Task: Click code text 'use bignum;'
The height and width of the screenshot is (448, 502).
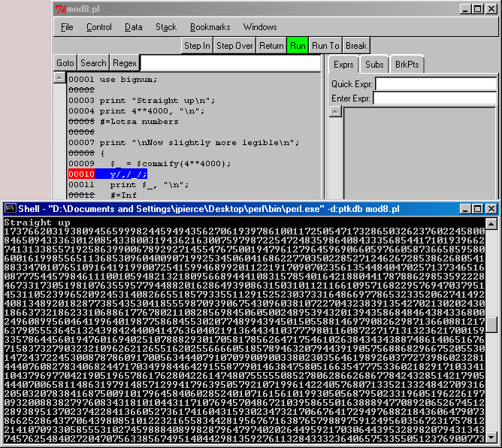Action: [129, 80]
